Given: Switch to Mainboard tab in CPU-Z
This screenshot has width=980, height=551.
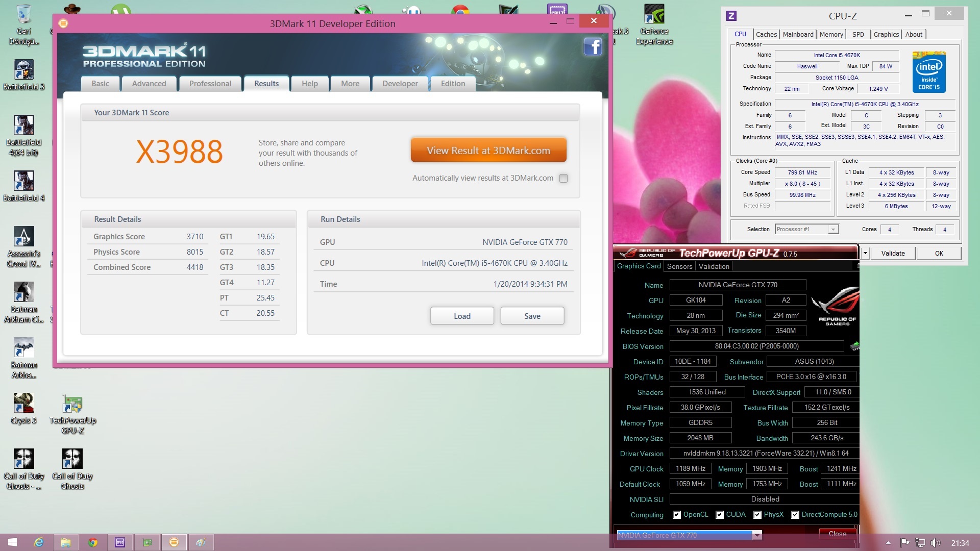Looking at the screenshot, I should pyautogui.click(x=798, y=34).
